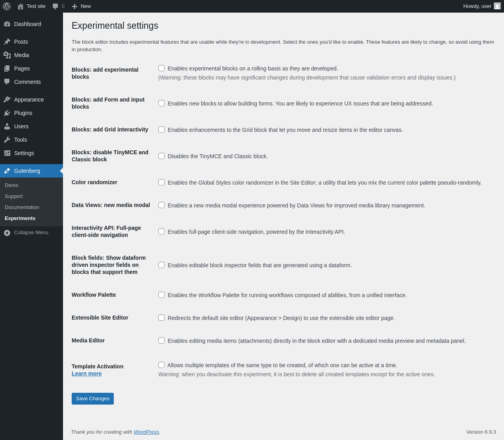Check the Media Editor checkbox

[x=161, y=340]
